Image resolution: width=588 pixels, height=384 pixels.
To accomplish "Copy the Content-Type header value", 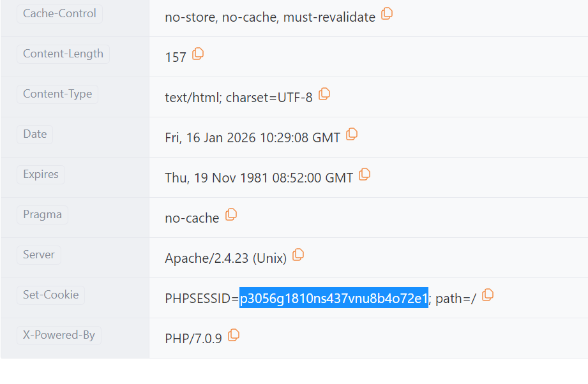I will (x=324, y=94).
